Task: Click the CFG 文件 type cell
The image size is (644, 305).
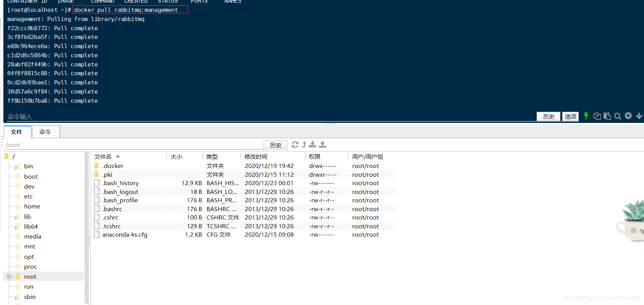Action: (x=218, y=235)
